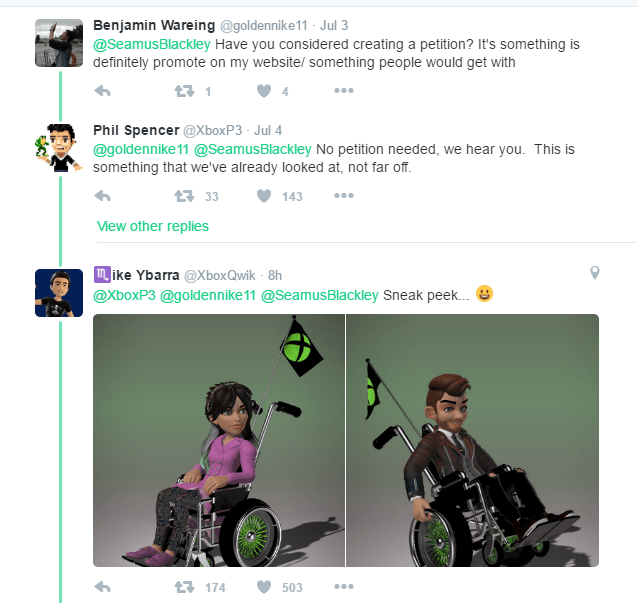Like Phil Spencer's tweet
This screenshot has width=637, height=603.
coord(264,196)
